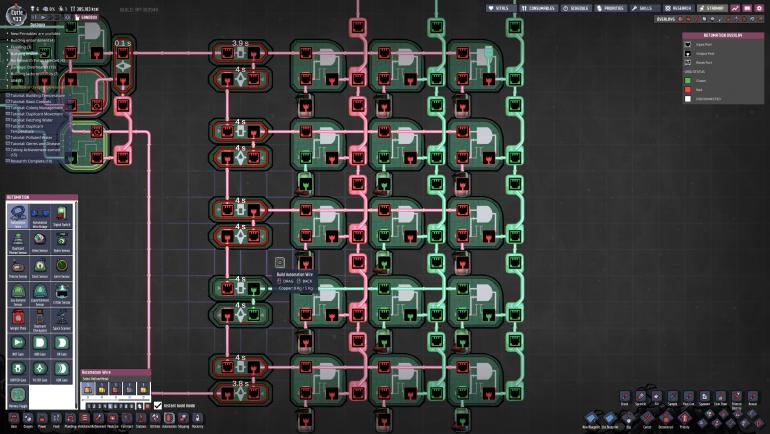Select the XOR Gate
The image size is (770, 434).
tap(61, 371)
